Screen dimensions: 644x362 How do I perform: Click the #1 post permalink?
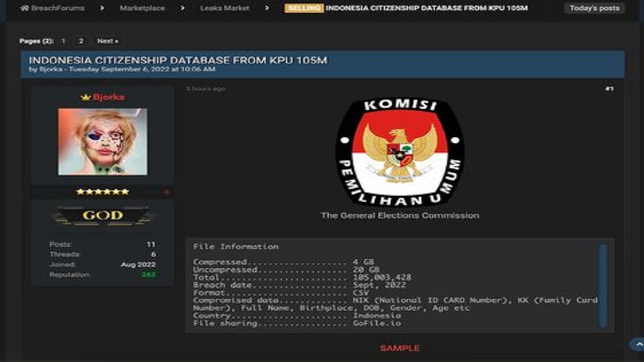pos(609,88)
